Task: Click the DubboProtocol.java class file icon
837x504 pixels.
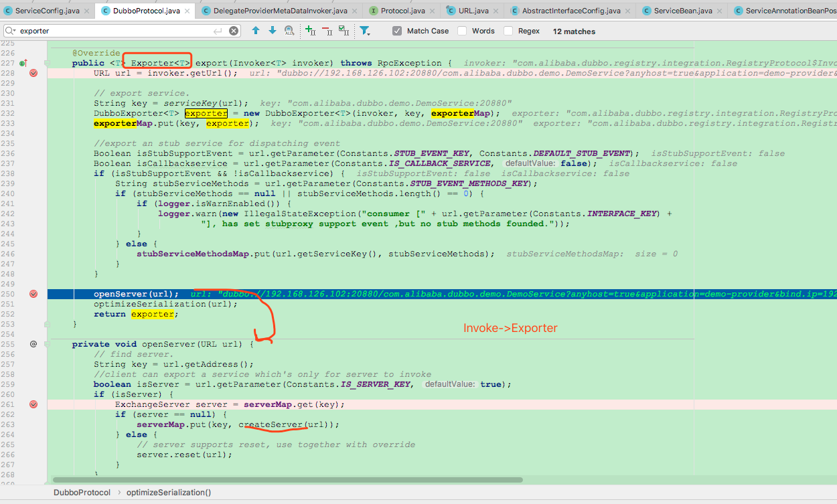Action: pyautogui.click(x=106, y=11)
